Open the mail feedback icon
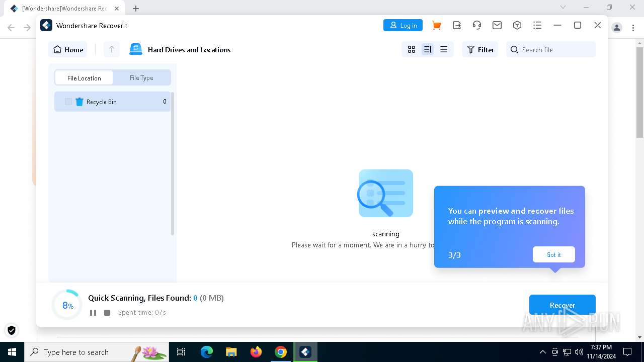 click(x=497, y=25)
